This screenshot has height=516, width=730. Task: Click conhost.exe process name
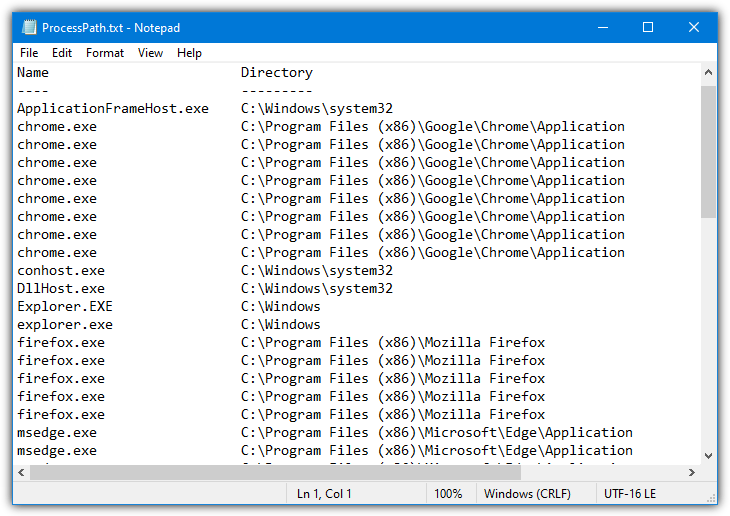pos(61,271)
